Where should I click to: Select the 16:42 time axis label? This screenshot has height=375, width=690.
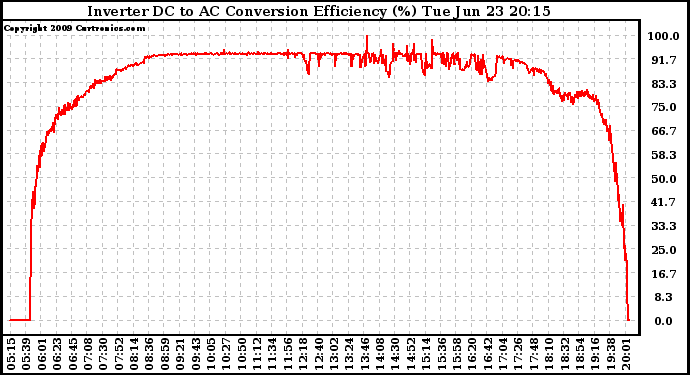(x=488, y=354)
